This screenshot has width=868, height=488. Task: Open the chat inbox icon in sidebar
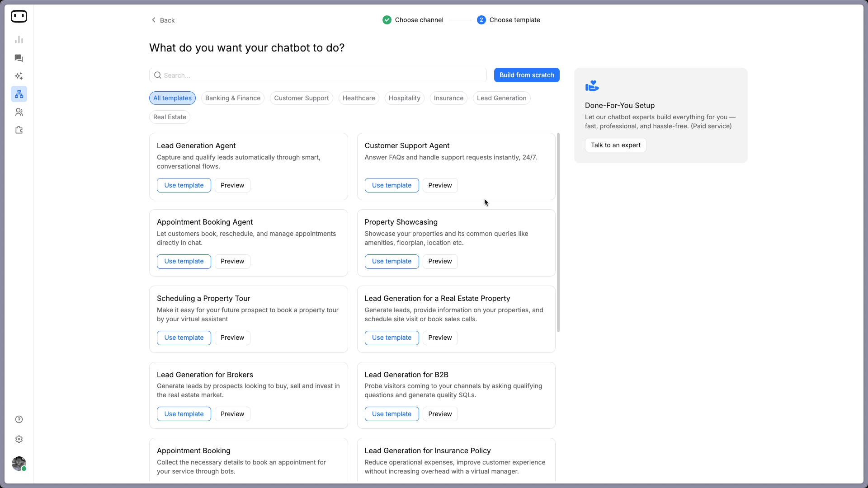pos(19,58)
